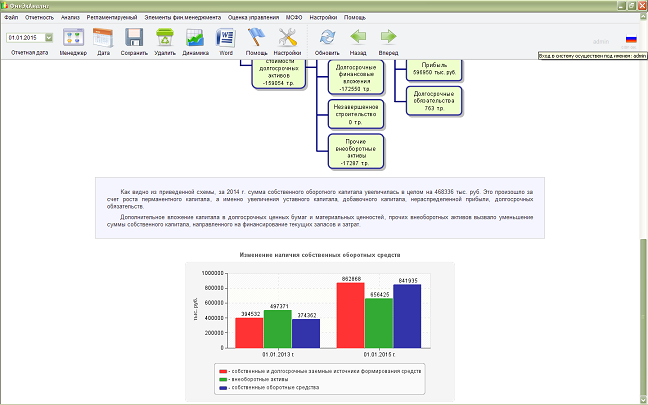Go back with the Назад arrow

[358, 37]
